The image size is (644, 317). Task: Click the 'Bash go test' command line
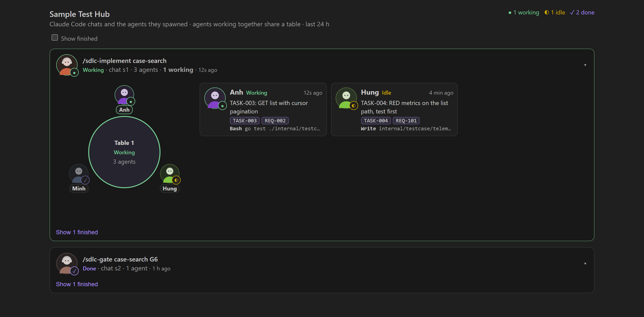point(275,129)
